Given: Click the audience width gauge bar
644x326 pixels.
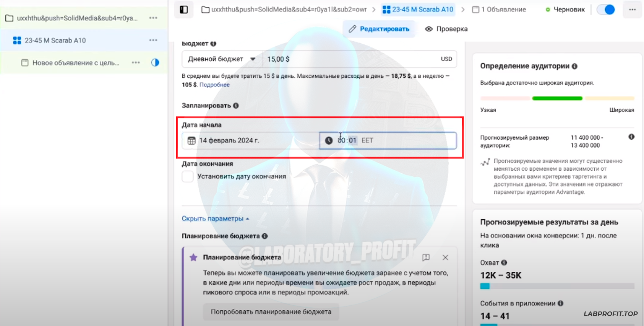Looking at the screenshot, I should point(557,98).
